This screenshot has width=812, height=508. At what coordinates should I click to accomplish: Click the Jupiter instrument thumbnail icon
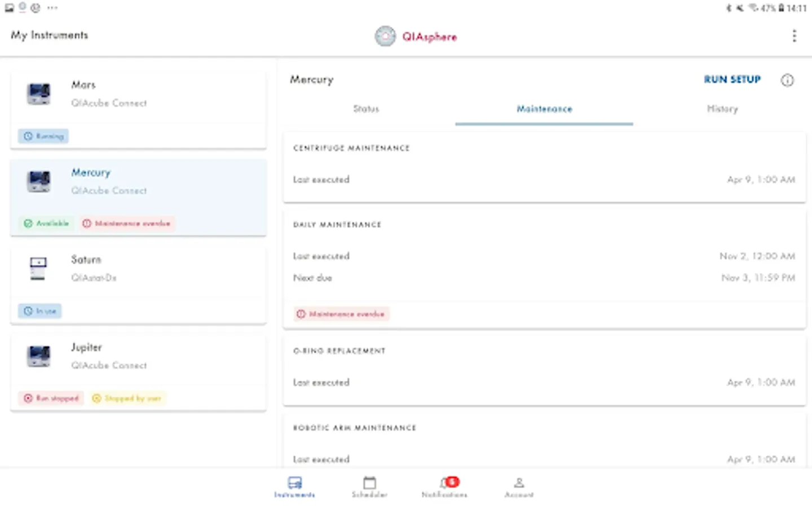pos(39,356)
